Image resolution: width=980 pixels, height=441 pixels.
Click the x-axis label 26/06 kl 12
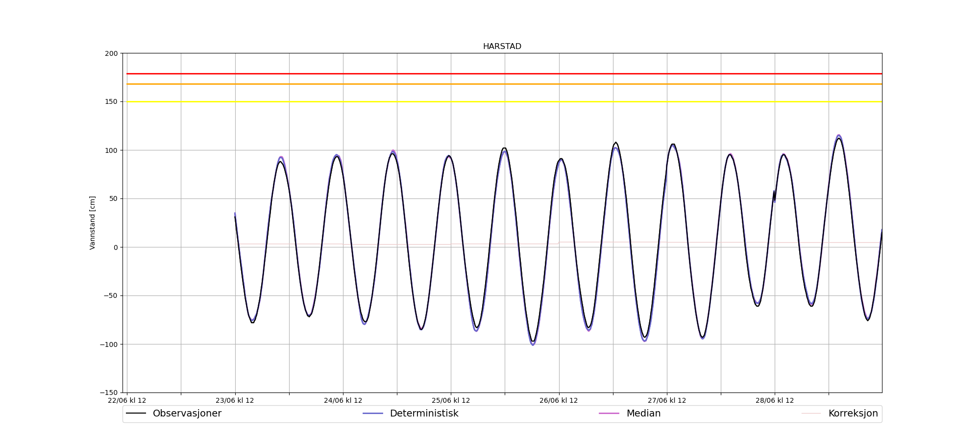click(x=559, y=401)
